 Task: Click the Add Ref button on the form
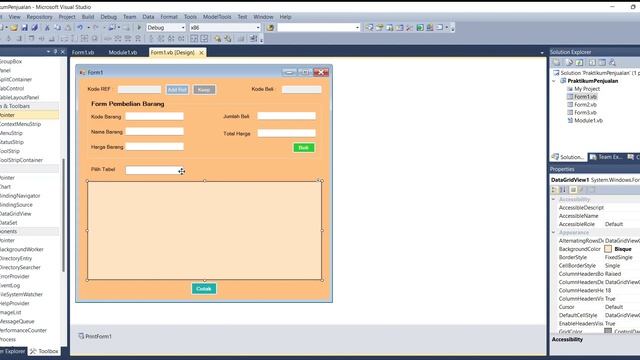[x=177, y=90]
